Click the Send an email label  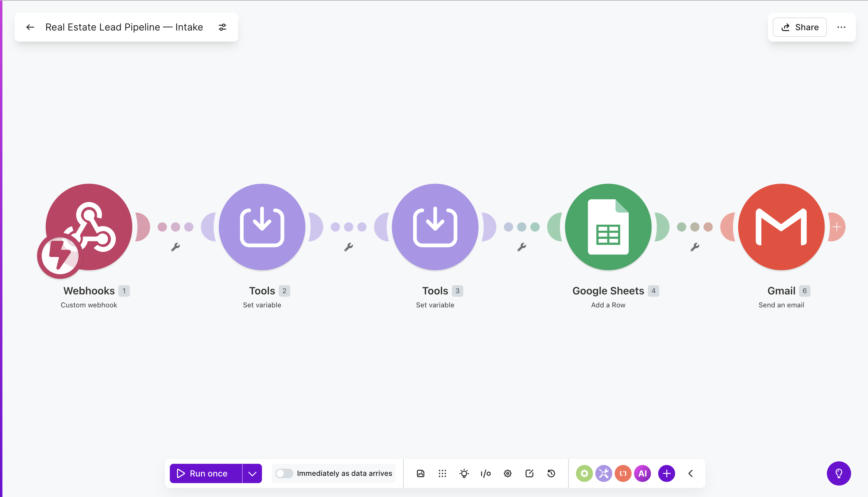[x=781, y=305]
